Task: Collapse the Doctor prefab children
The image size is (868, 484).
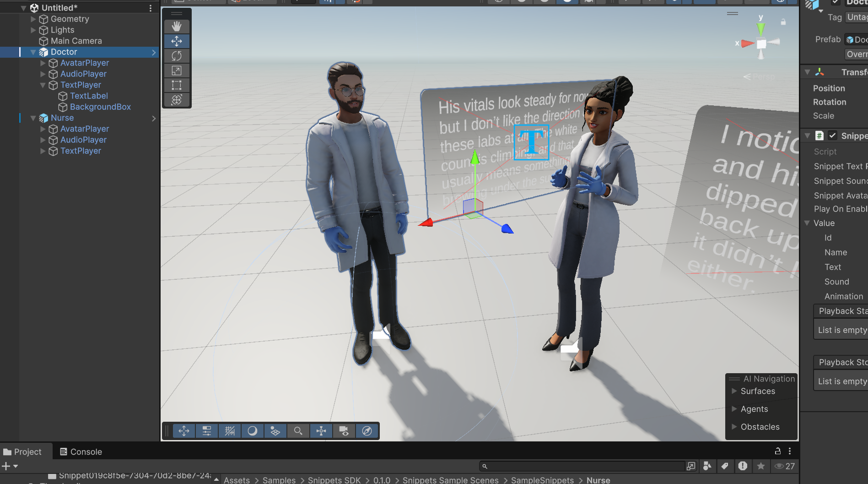Action: tap(33, 52)
